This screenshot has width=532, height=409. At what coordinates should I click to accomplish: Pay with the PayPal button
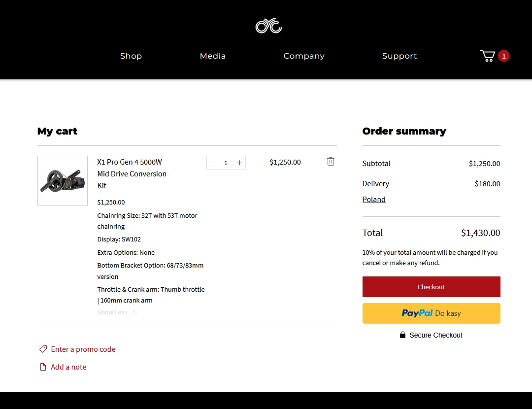tap(431, 313)
